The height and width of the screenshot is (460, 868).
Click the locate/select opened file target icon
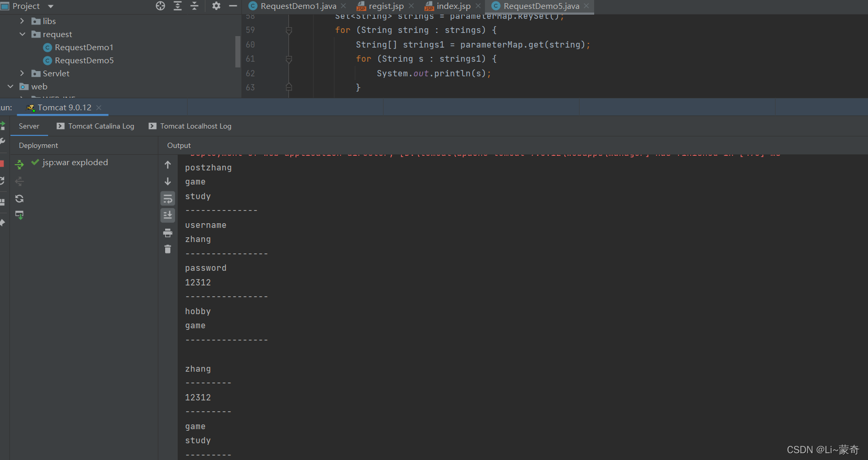160,6
